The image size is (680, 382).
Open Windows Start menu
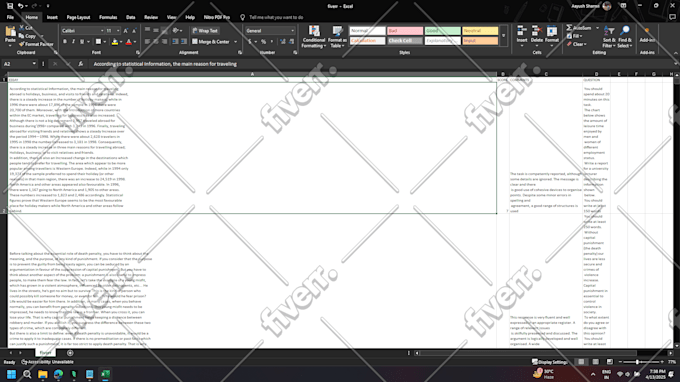click(11, 374)
